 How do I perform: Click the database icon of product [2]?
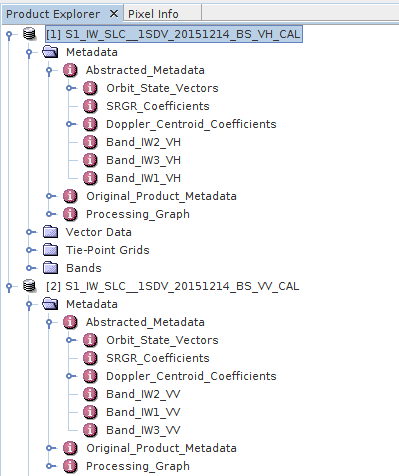(29, 286)
